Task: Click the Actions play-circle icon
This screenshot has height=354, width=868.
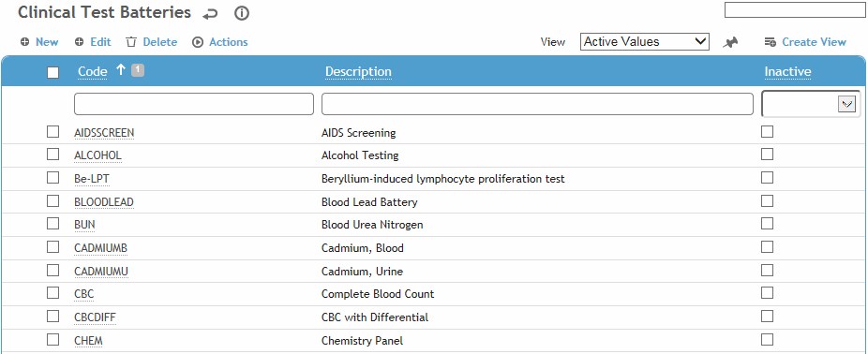Action: click(198, 42)
